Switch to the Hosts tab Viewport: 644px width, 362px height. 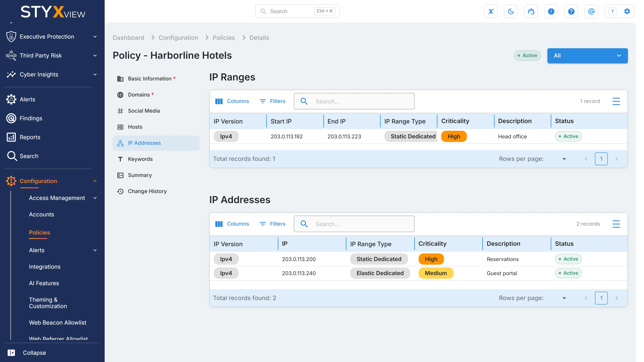pyautogui.click(x=156, y=127)
